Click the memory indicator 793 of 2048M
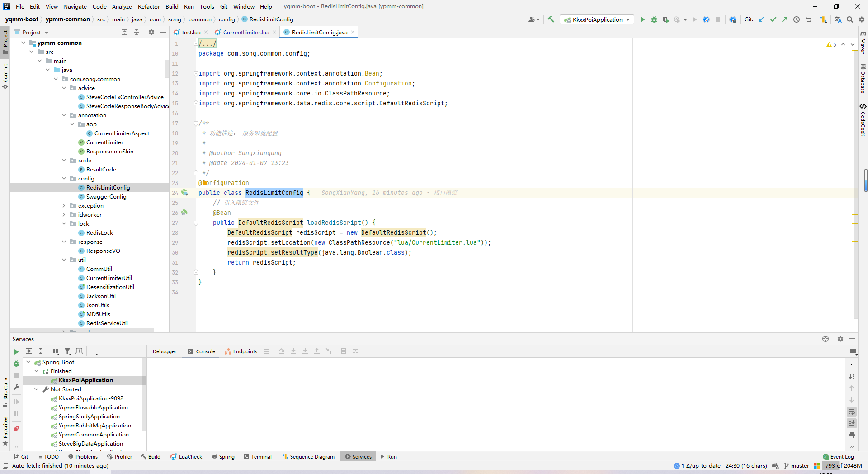Screen dimensions: 868x474 [843, 466]
